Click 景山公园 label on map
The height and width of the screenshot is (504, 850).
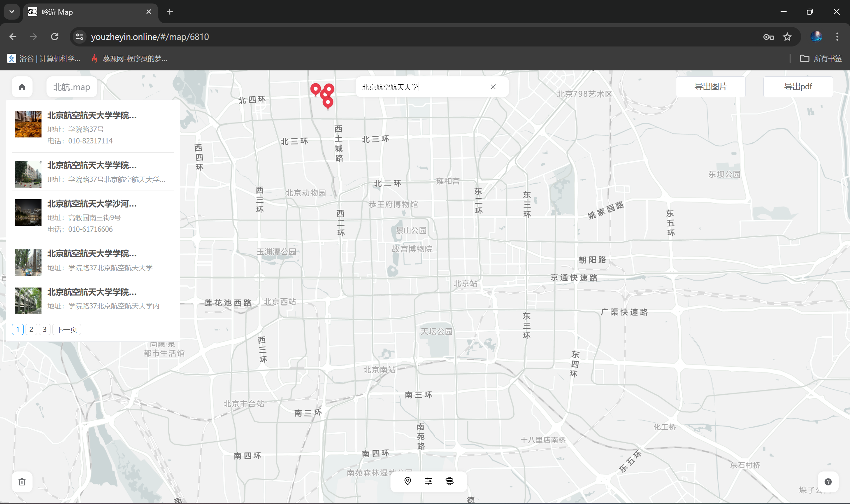(411, 231)
